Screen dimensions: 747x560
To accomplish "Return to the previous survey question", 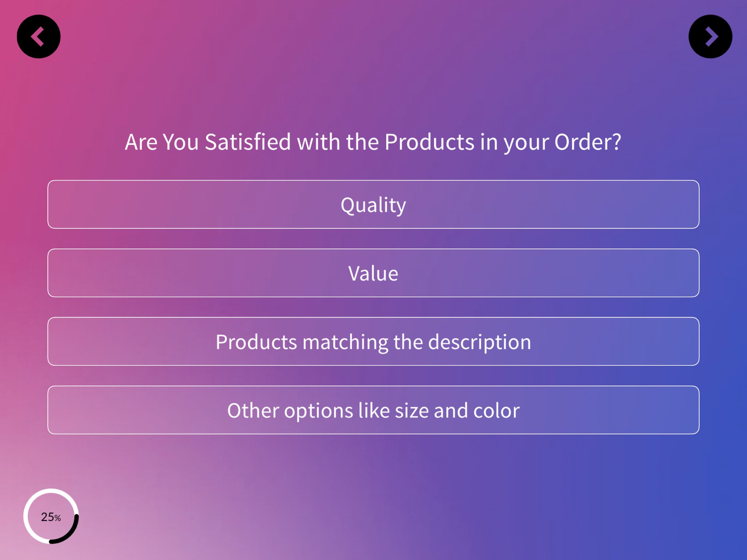I will coord(39,36).
